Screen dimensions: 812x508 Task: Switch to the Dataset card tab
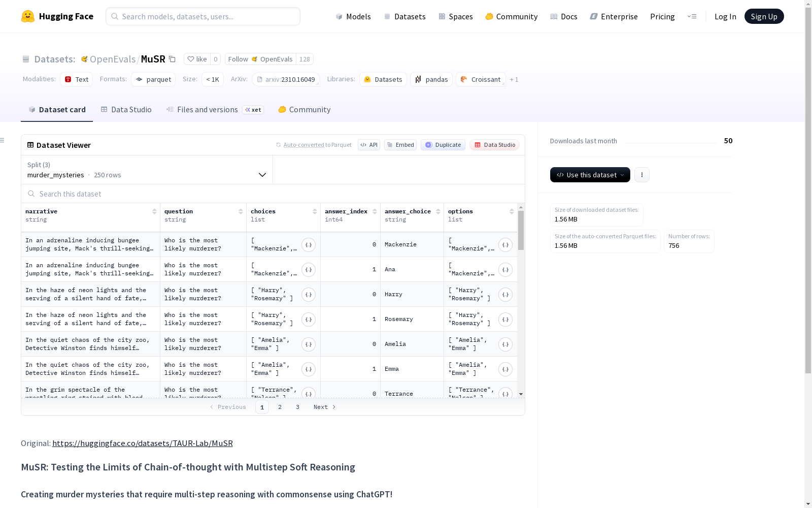tap(57, 110)
